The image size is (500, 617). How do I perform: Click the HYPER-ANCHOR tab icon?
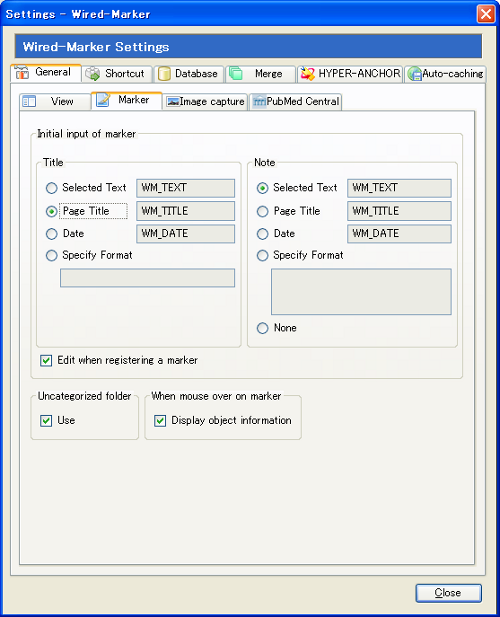(x=308, y=74)
